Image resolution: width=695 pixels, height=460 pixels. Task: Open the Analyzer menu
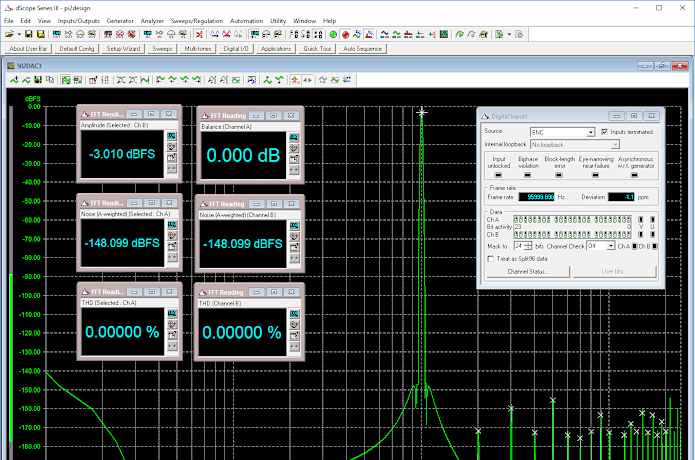coord(152,20)
